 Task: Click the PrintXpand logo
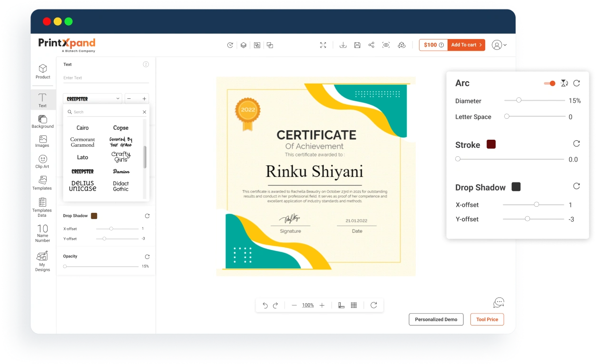click(x=67, y=45)
